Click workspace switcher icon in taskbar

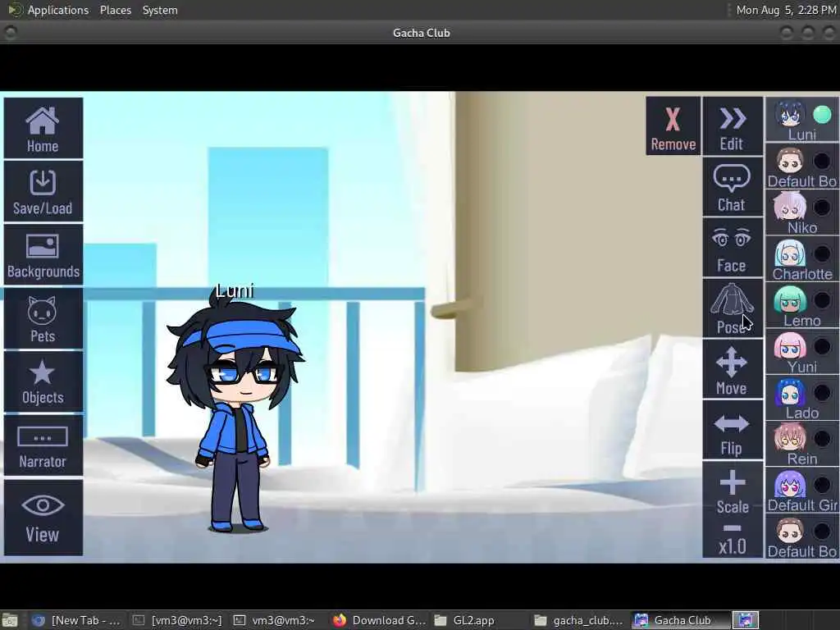coord(746,620)
